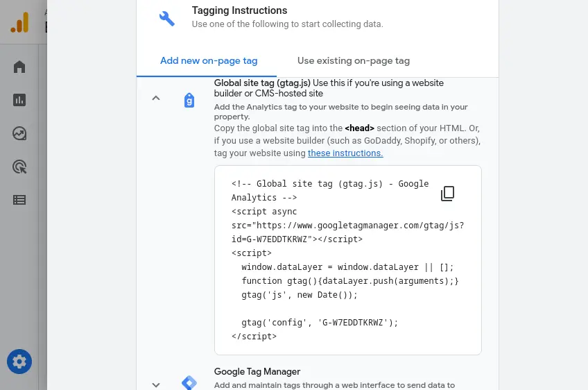Open the Advertising cursor-target icon

coord(19,167)
